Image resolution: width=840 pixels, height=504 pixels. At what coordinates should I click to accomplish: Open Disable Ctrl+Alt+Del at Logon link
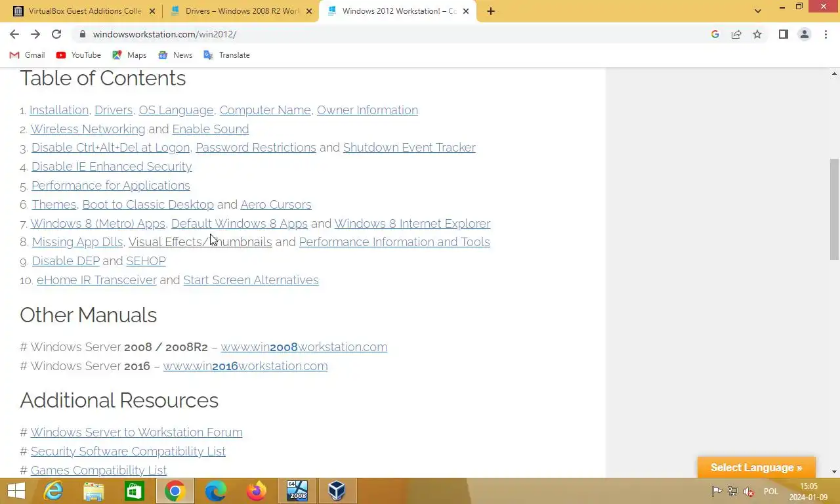point(110,148)
